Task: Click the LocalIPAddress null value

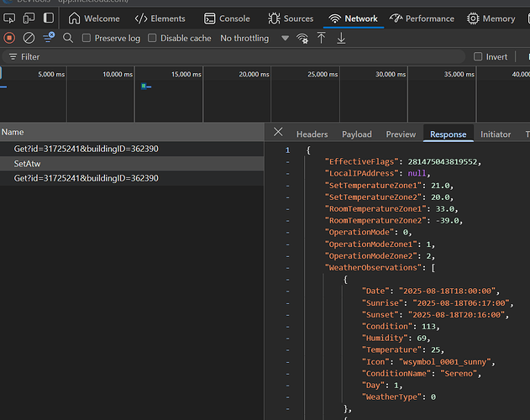Action: click(417, 174)
